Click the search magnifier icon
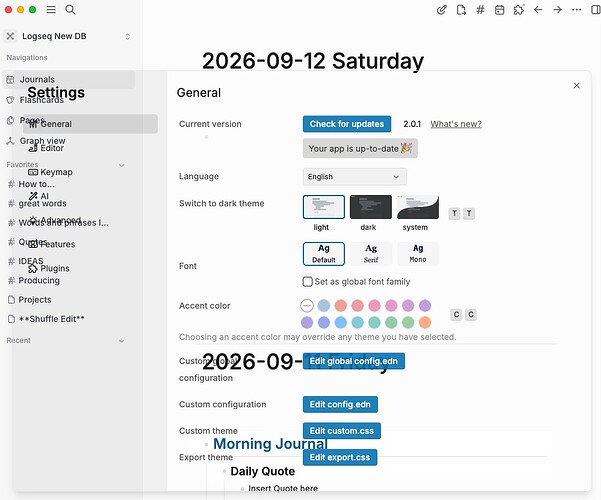The image size is (601, 500). (70, 10)
